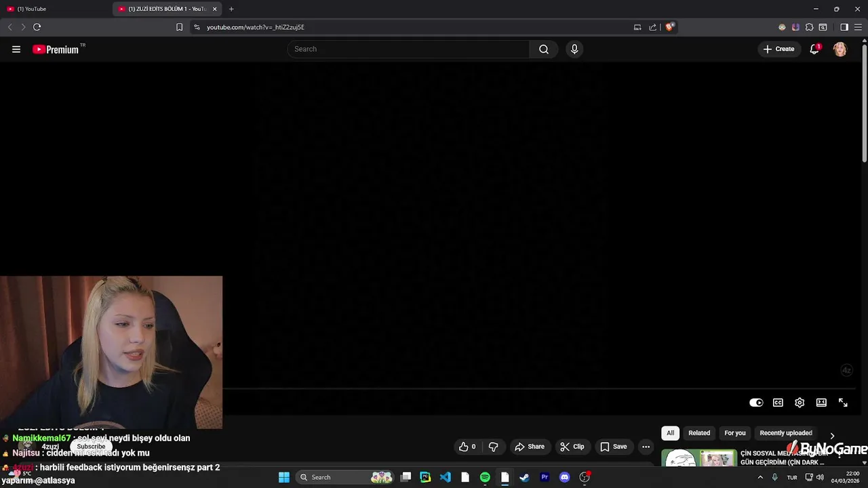
Task: Enter fullscreen video mode
Action: (843, 403)
